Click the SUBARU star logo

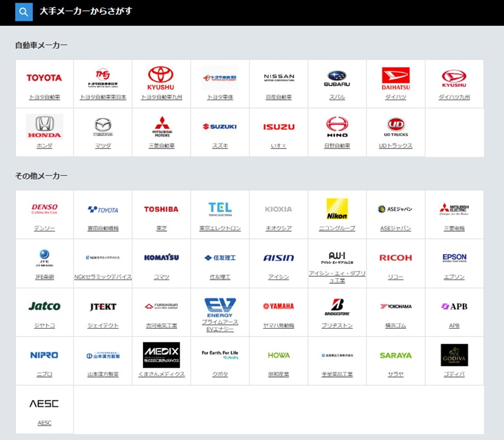coord(337,78)
